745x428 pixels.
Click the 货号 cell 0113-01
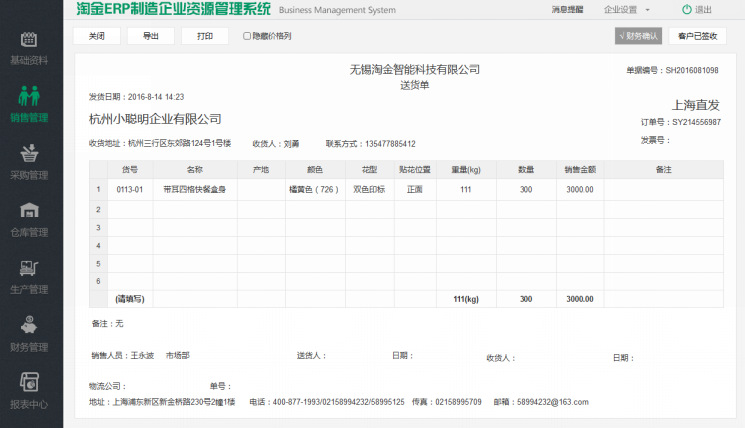[x=129, y=189]
